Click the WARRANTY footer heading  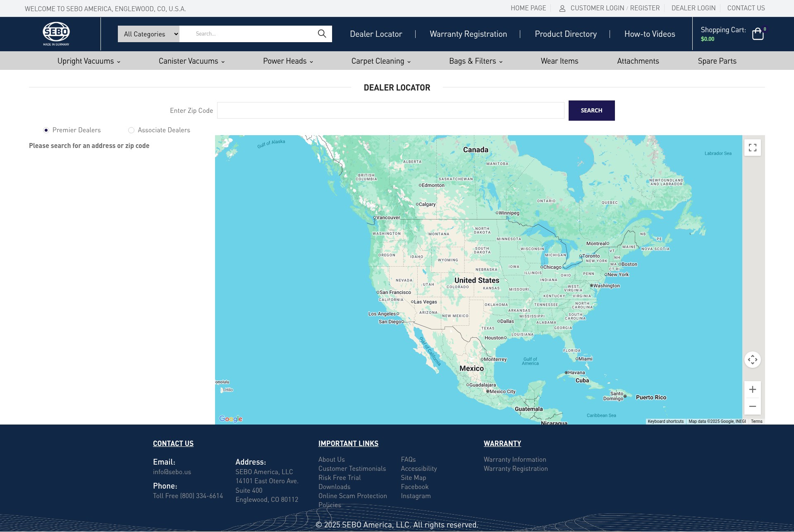pyautogui.click(x=502, y=444)
